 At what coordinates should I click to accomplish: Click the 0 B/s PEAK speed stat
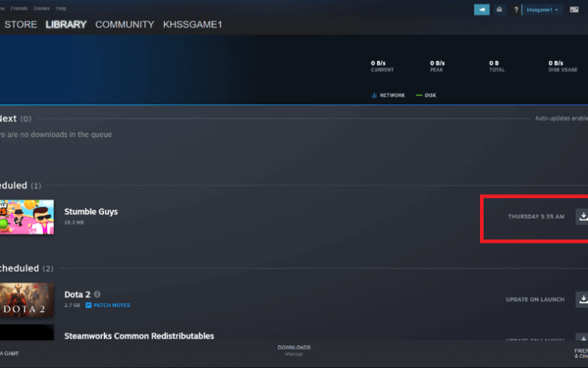[437, 66]
